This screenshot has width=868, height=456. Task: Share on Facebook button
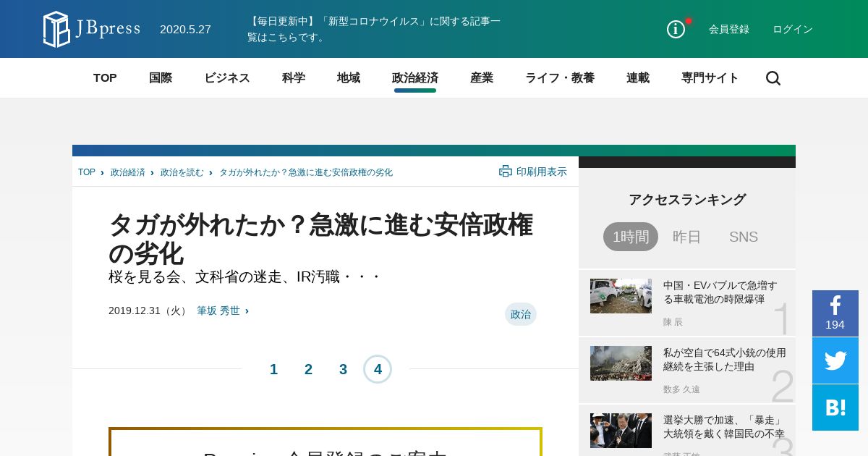pos(835,313)
